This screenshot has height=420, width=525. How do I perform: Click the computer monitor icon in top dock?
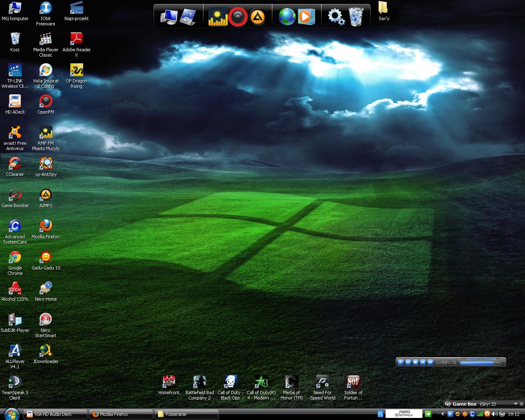tap(169, 17)
